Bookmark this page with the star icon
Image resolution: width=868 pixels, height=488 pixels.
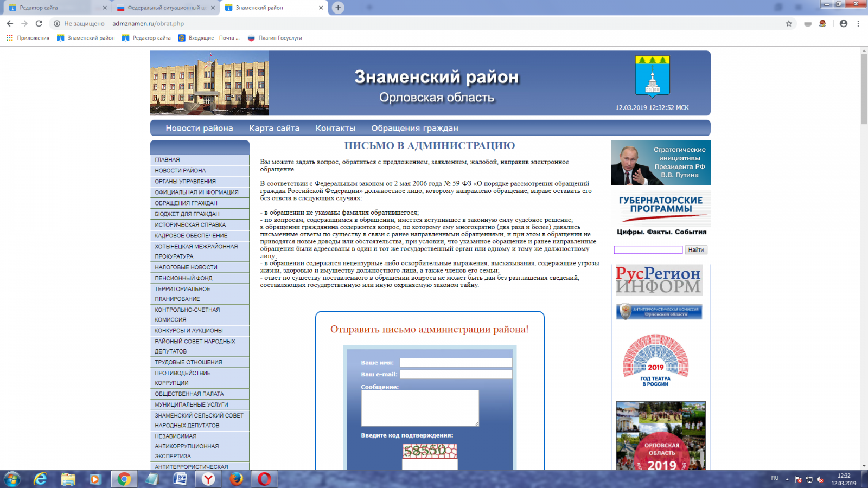click(789, 23)
